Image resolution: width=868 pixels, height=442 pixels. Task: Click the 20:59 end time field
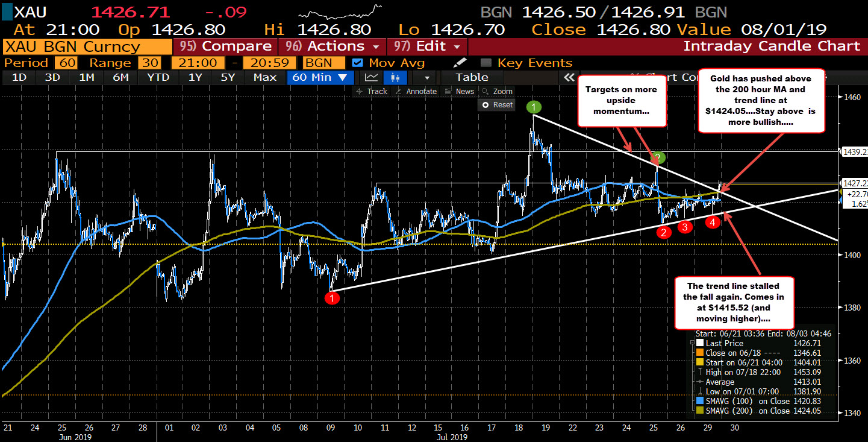270,63
